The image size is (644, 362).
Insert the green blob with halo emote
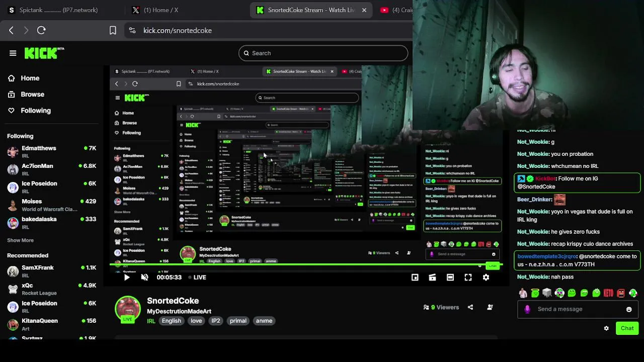click(x=535, y=293)
